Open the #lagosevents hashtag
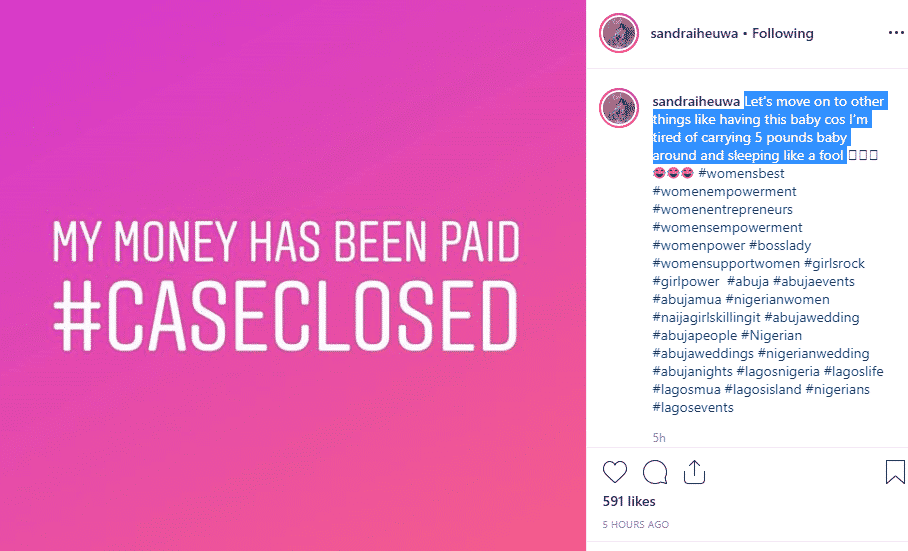Screen dimensions: 908x551 point(693,408)
